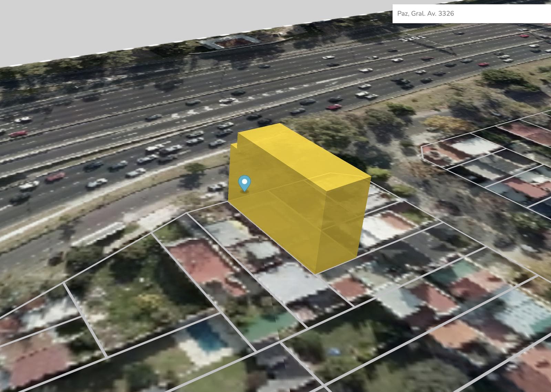Click the small tree left of the yellow building
This screenshot has width=551, height=392.
point(195,169)
